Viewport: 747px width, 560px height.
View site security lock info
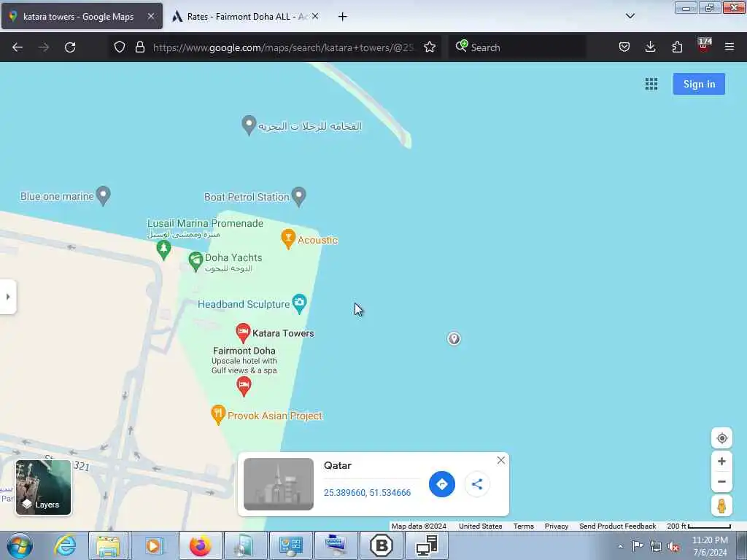pyautogui.click(x=139, y=47)
